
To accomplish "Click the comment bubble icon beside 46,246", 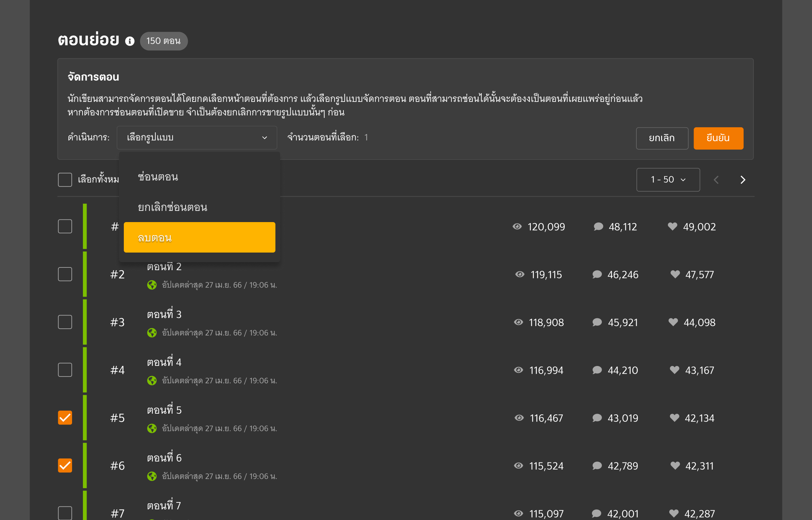I will click(597, 274).
